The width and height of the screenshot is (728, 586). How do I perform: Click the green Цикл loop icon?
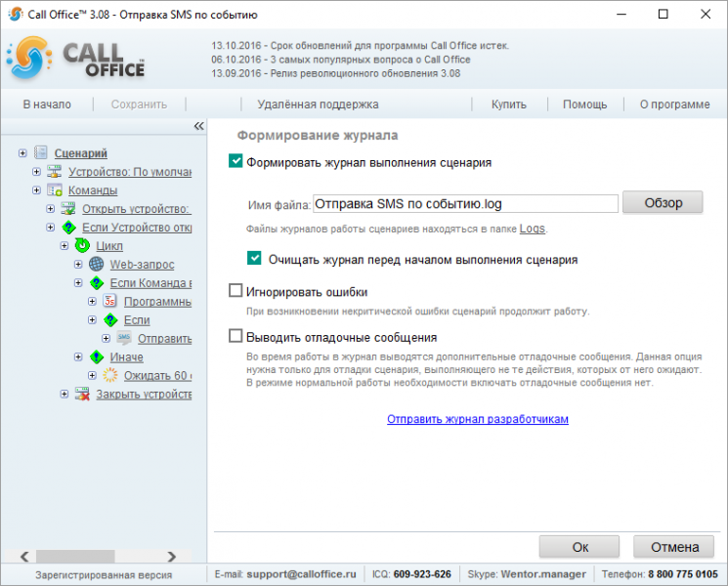[82, 245]
